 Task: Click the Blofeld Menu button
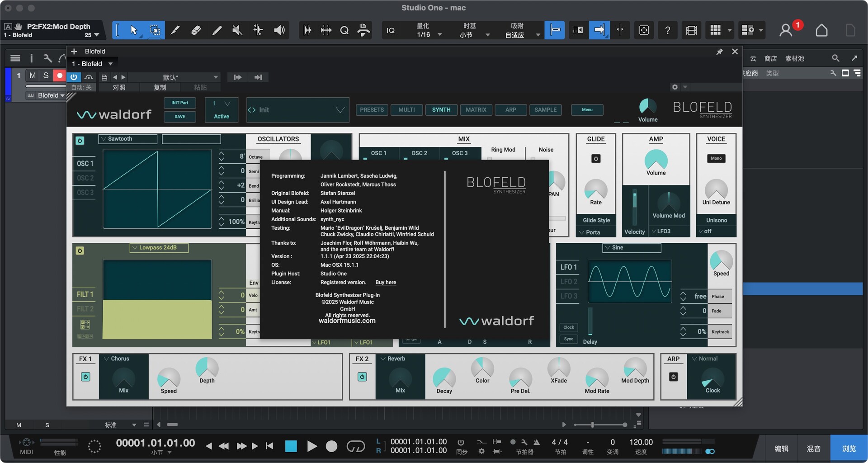(x=587, y=110)
